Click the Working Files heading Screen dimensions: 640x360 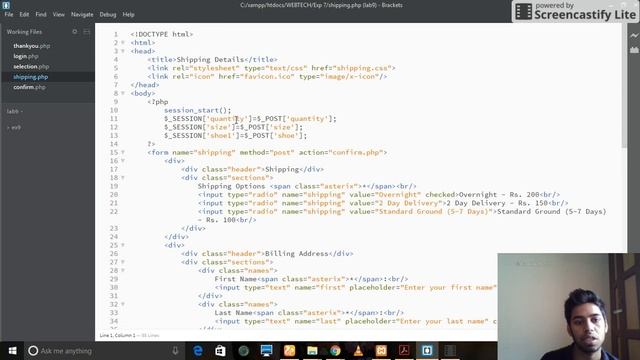[x=24, y=31]
